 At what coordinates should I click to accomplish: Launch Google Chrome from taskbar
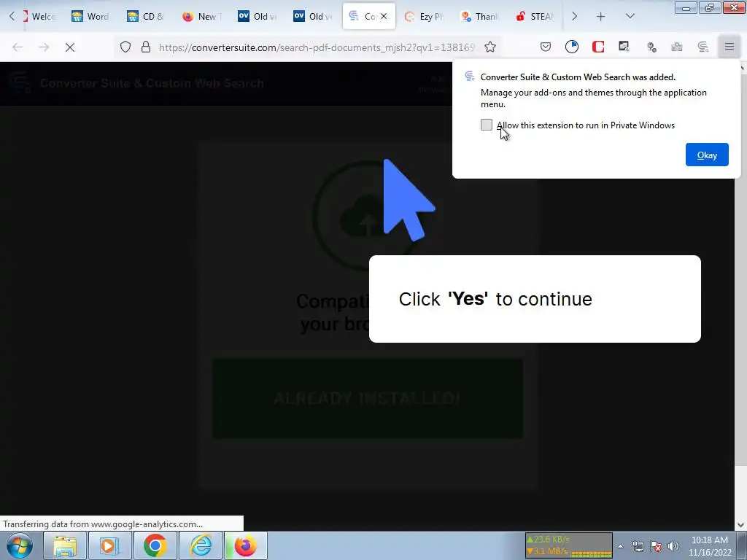(155, 545)
